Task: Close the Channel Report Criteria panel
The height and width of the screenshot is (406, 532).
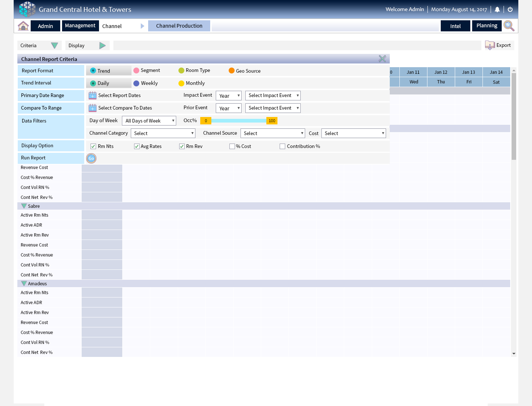Action: click(382, 59)
